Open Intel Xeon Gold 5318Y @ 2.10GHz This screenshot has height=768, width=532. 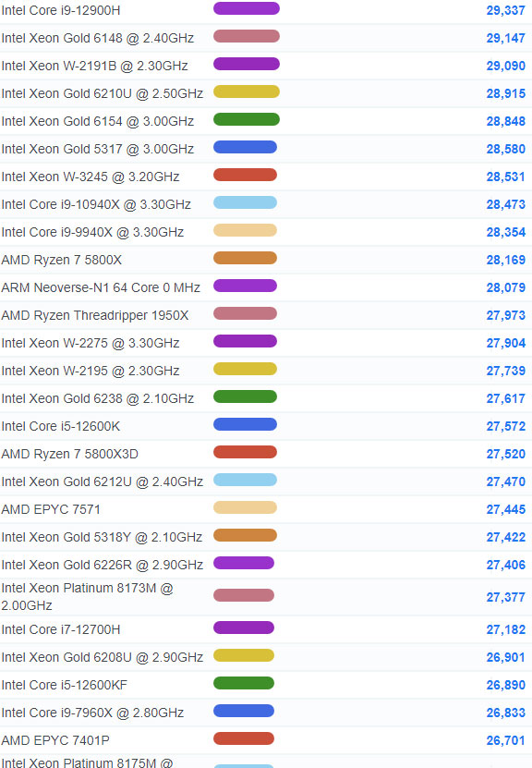102,537
